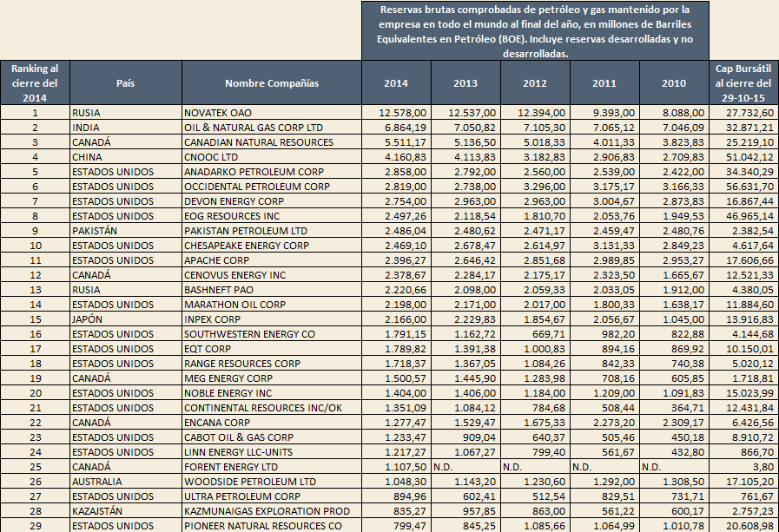Select the ENCANA CORP cell
This screenshot has width=779, height=532.
pyautogui.click(x=272, y=423)
